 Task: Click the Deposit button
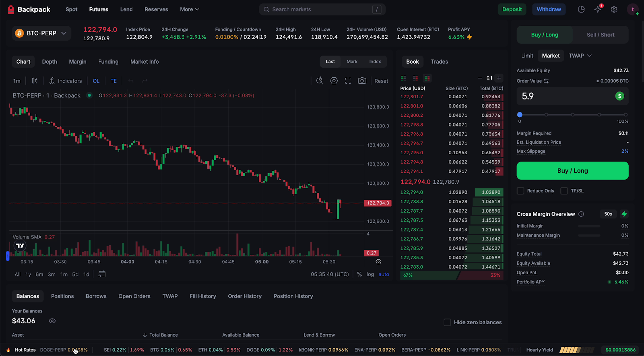coord(512,9)
